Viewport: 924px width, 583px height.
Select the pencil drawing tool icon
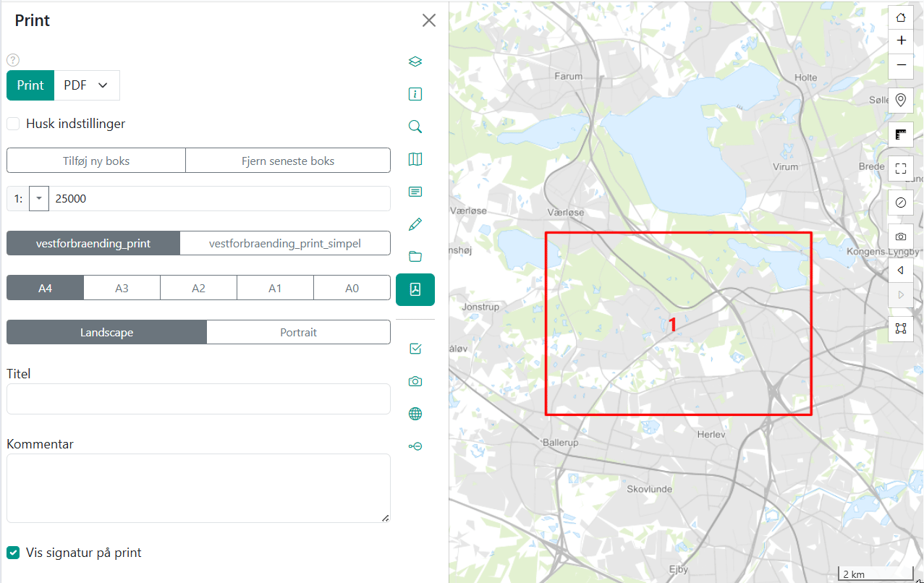pos(415,224)
